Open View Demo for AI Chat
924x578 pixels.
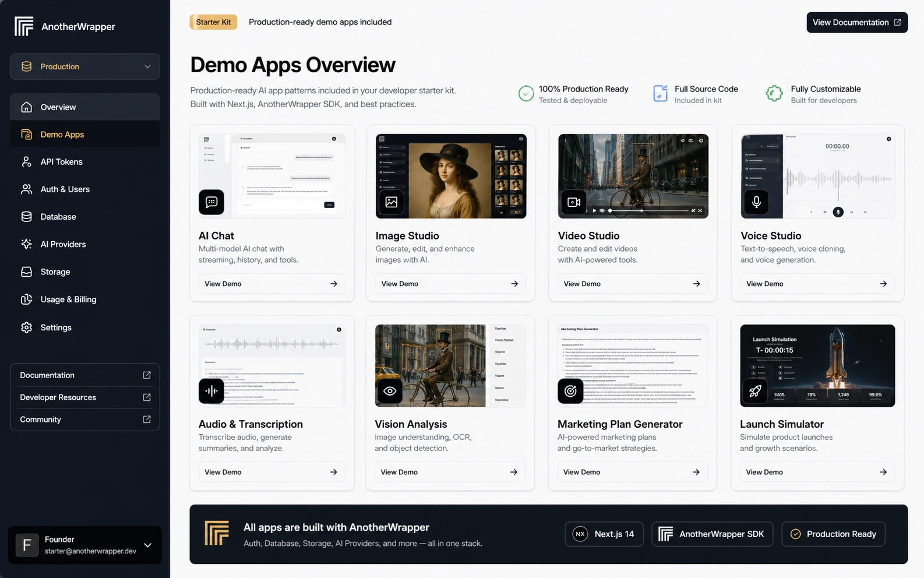click(x=271, y=284)
